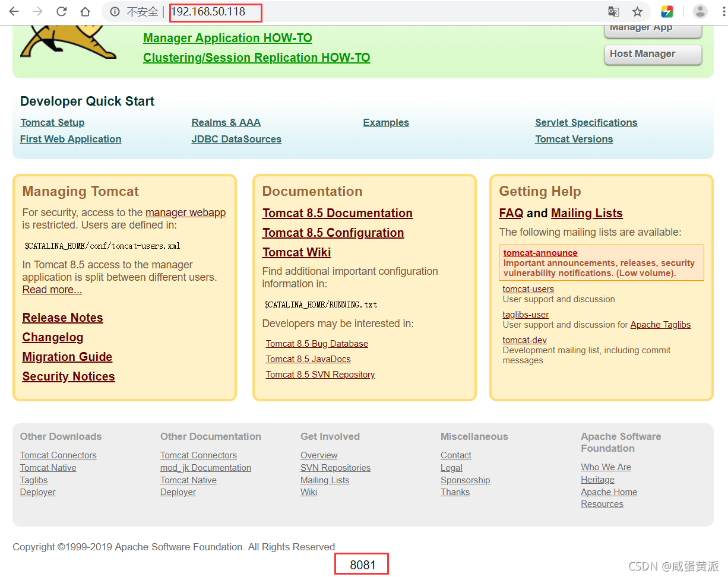The height and width of the screenshot is (577, 728).
Task: Click the site info insecure icon
Action: click(115, 11)
